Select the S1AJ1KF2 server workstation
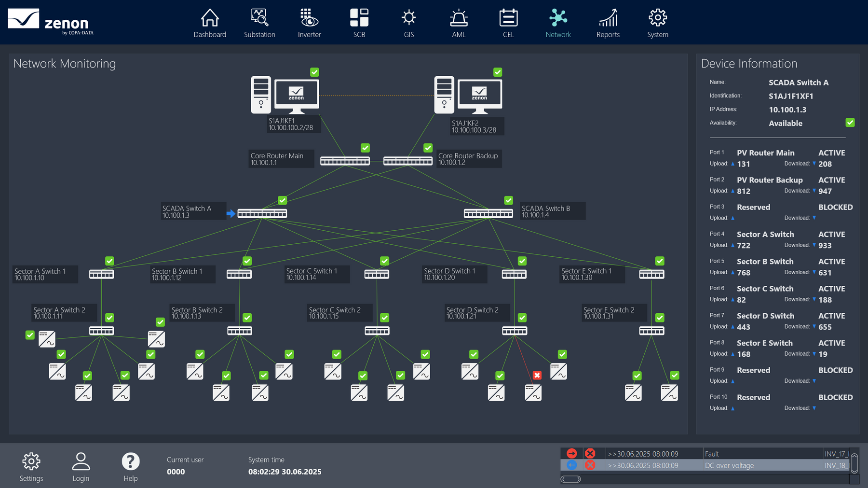 468,95
